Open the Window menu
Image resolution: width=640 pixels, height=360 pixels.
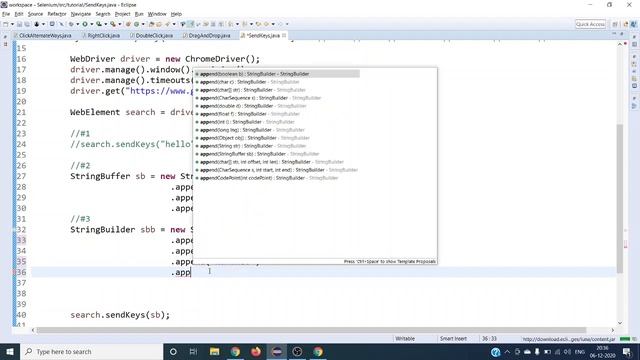157,14
